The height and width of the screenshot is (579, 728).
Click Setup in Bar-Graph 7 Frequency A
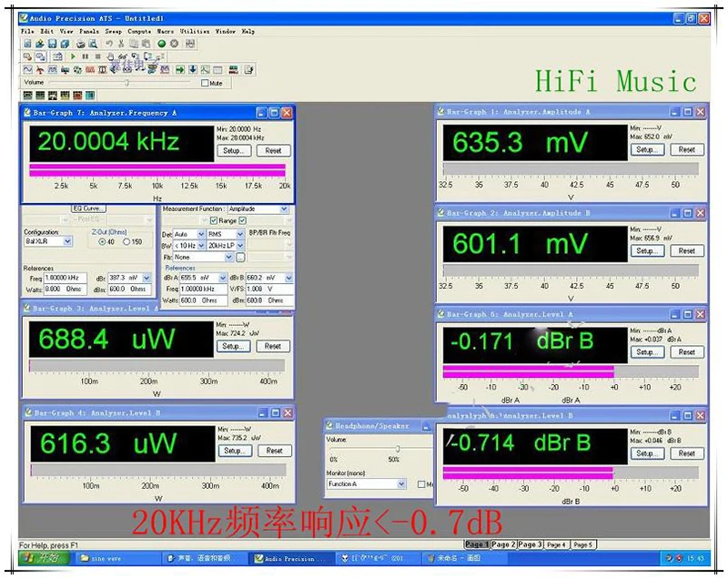(x=234, y=150)
